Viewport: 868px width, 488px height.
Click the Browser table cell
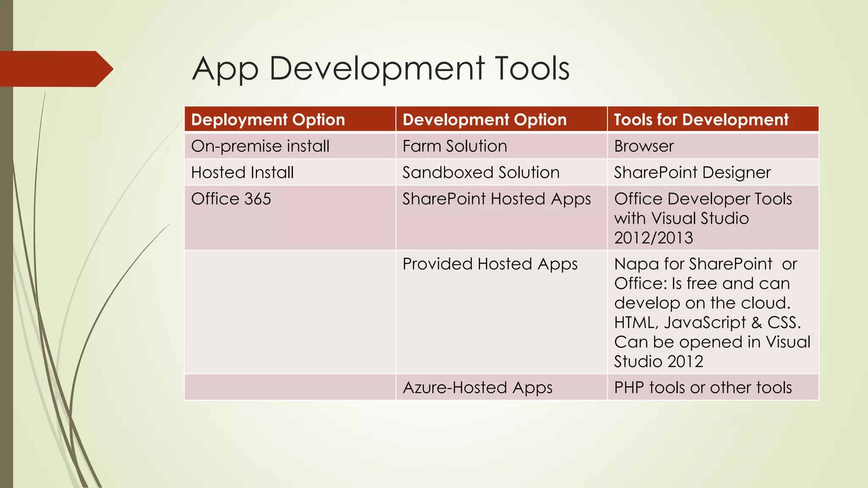(x=644, y=146)
